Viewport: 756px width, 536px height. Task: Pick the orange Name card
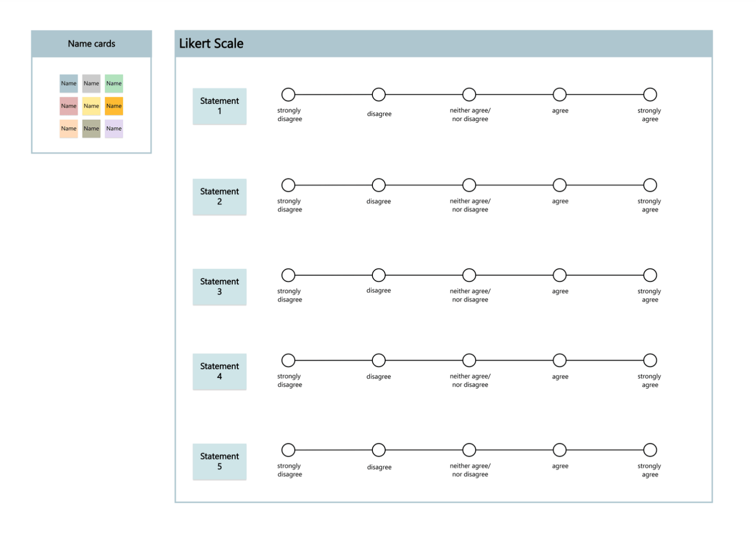tap(114, 106)
